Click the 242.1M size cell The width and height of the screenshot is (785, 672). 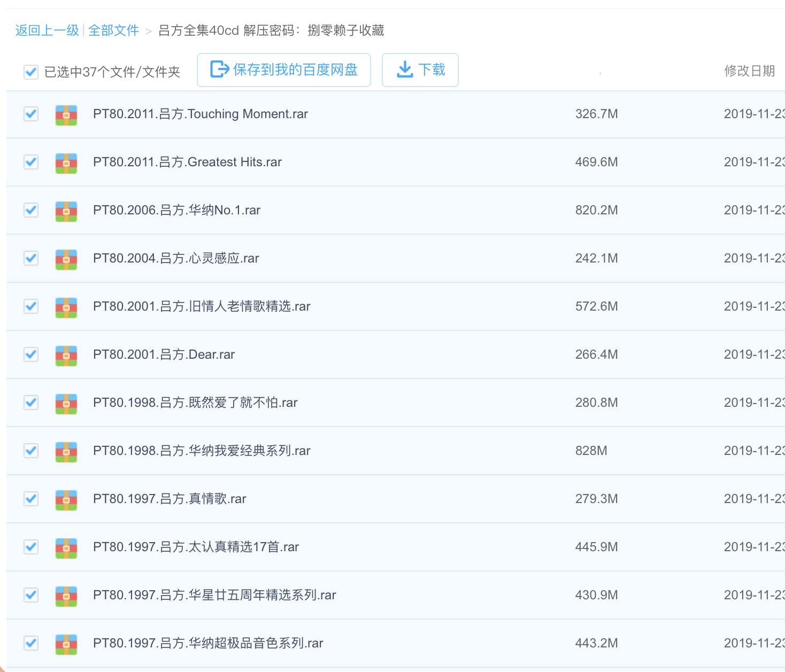click(x=596, y=258)
